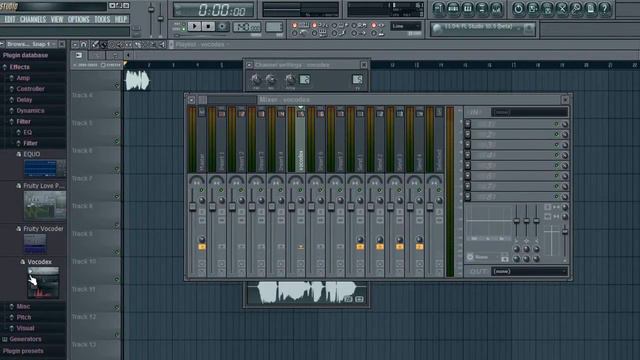Open the CHANNELS menu
640x360 pixels.
[x=33, y=19]
